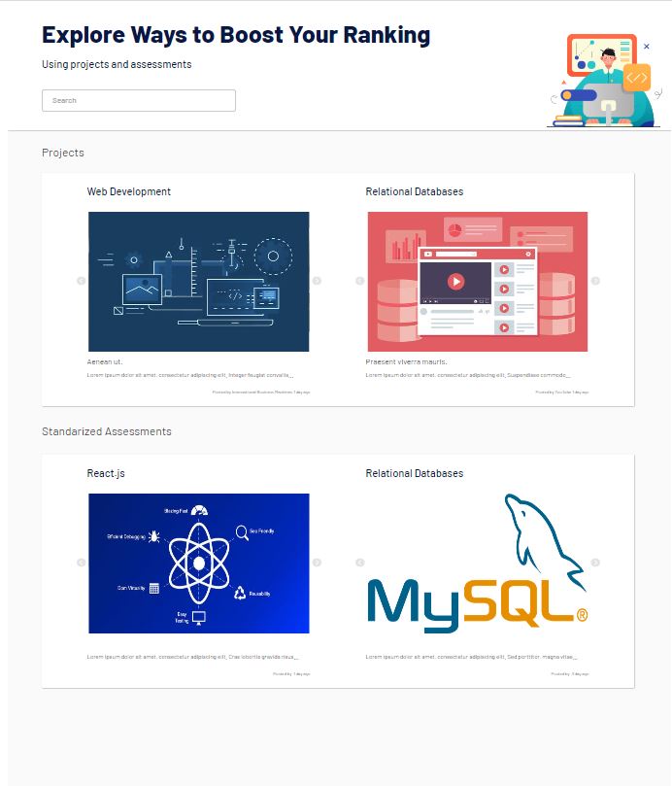Go to previous slide on React.js card

(x=82, y=563)
